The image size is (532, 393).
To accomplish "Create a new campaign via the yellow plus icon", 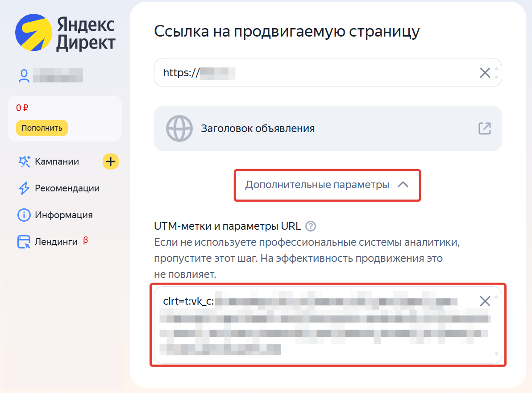I will click(110, 161).
